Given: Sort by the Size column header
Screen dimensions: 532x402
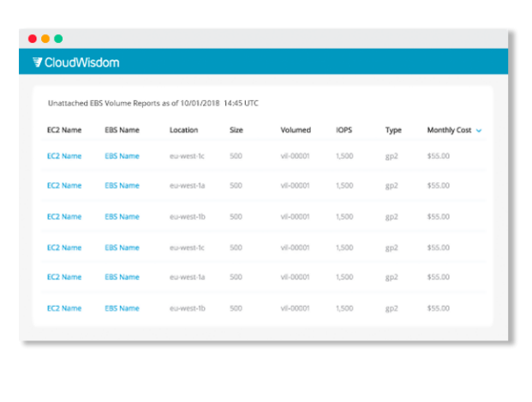Looking at the screenshot, I should point(236,130).
